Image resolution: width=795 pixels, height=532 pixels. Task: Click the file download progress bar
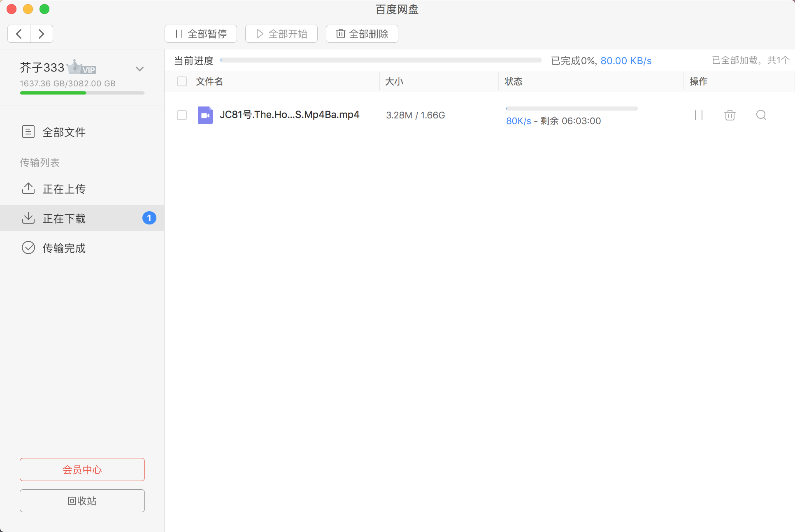pyautogui.click(x=572, y=109)
